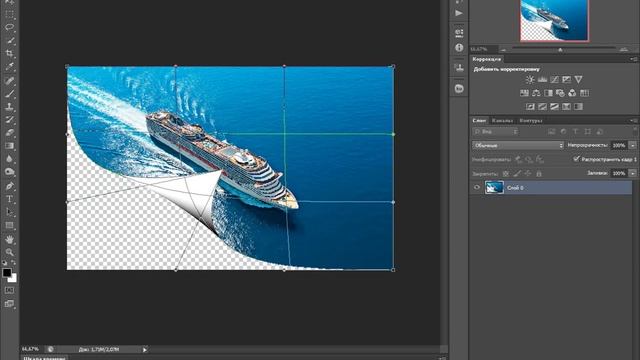Open the status bar info arrow menu
This screenshot has height=360, width=640.
coord(144,349)
